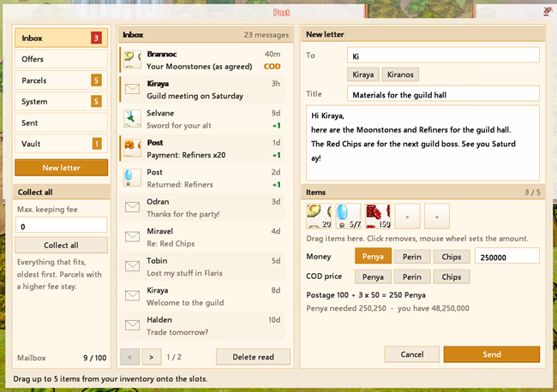Remove Refiner item from second slot
The height and width of the screenshot is (392, 557).
click(348, 216)
